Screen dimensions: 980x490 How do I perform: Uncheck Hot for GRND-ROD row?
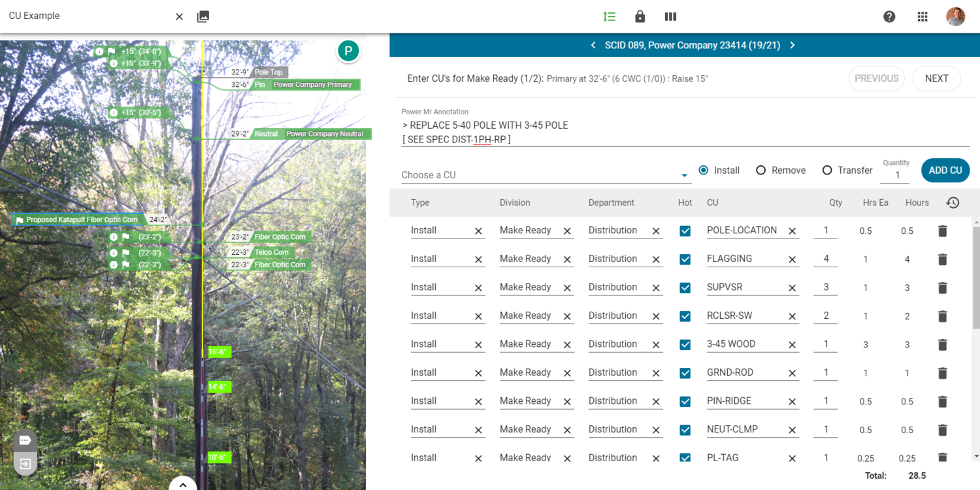point(685,373)
